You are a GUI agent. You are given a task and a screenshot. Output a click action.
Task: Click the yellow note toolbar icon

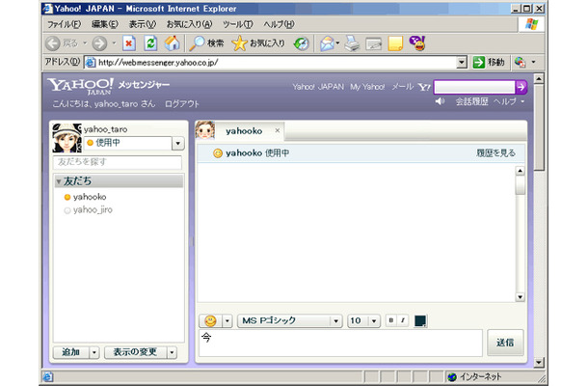395,43
